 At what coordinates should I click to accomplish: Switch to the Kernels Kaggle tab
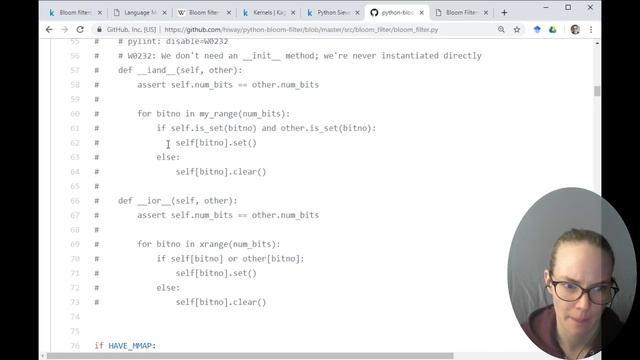268,13
